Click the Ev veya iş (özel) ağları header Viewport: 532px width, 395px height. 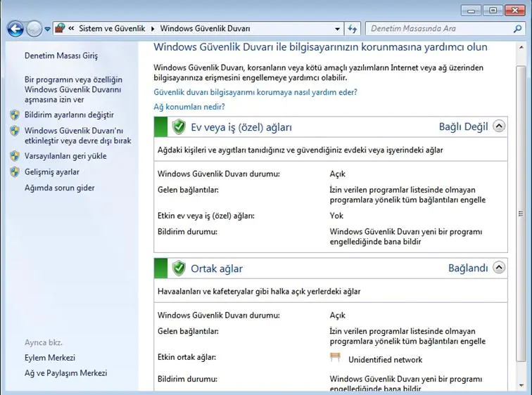click(x=331, y=127)
